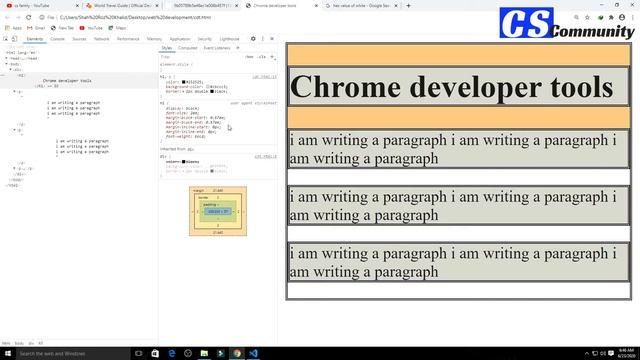Viewport: 640px width, 360px height.
Task: Open the Gmail bookmark
Action: point(36,28)
